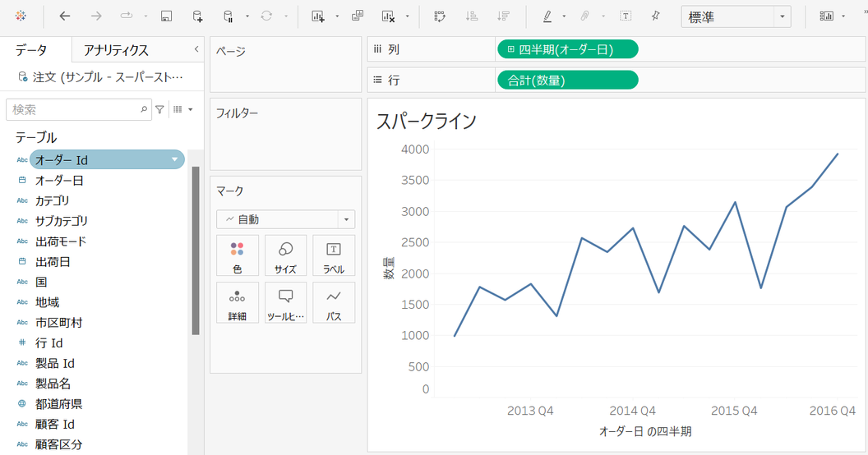868x455 pixels.
Task: Open the dropdown arrow next to Pause Auto Updates
Action: [247, 16]
